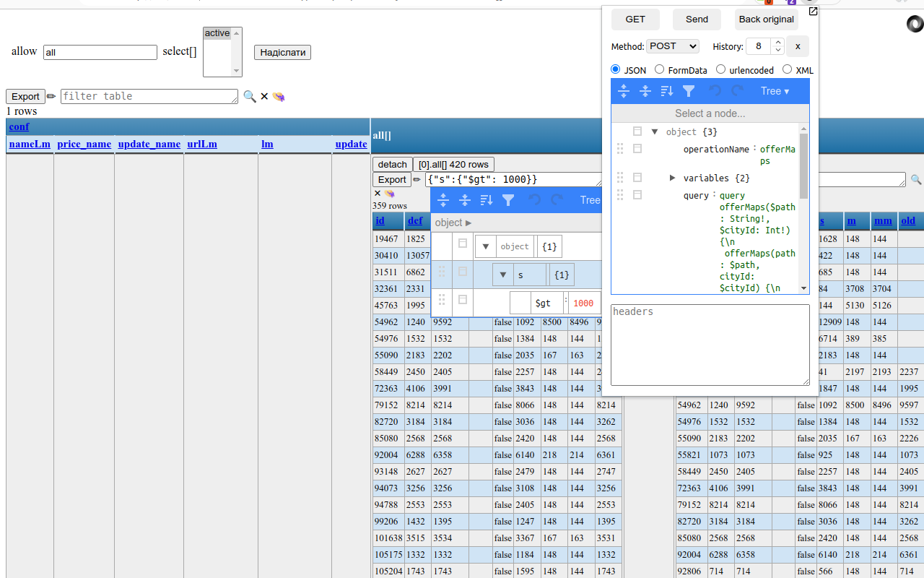
Task: Click def column header link
Action: pyautogui.click(x=415, y=220)
